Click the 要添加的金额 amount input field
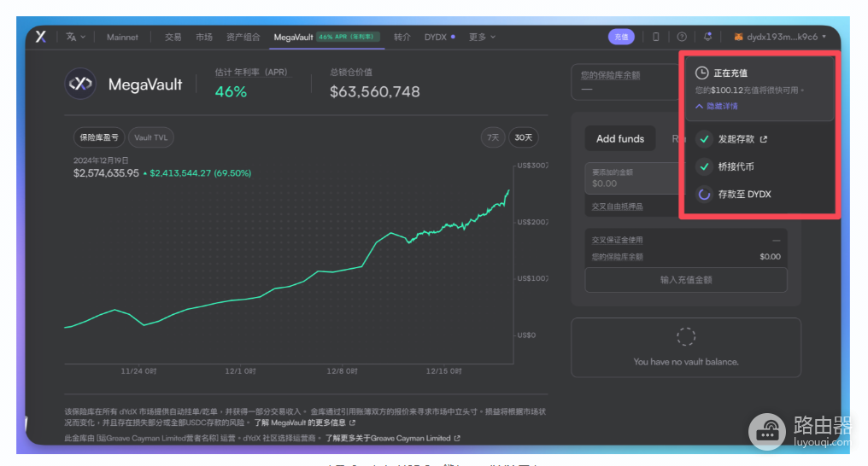Image resolution: width=868 pixels, height=466 pixels. [633, 178]
